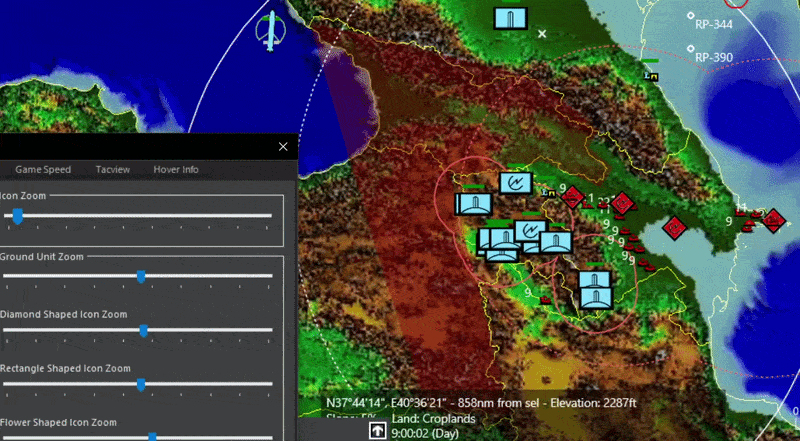This screenshot has width=800, height=441.
Task: Select the southernmost red tank along the lake shore
Action: (649, 267)
